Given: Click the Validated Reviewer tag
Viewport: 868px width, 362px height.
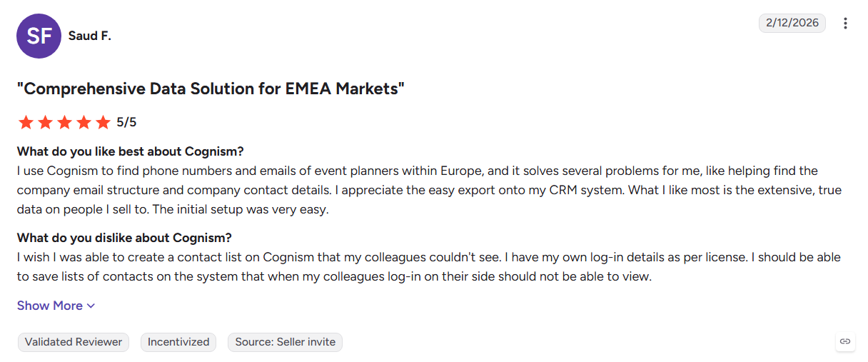Looking at the screenshot, I should (74, 342).
